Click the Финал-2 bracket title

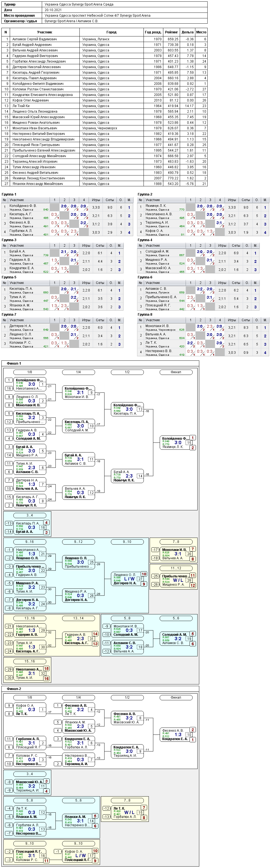coord(14,689)
